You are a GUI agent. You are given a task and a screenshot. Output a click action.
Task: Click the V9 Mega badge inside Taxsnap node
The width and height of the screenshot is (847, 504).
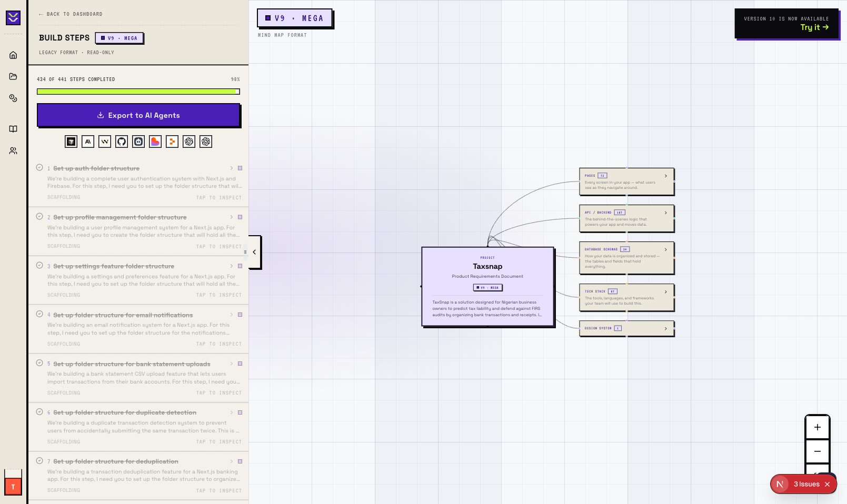point(488,288)
